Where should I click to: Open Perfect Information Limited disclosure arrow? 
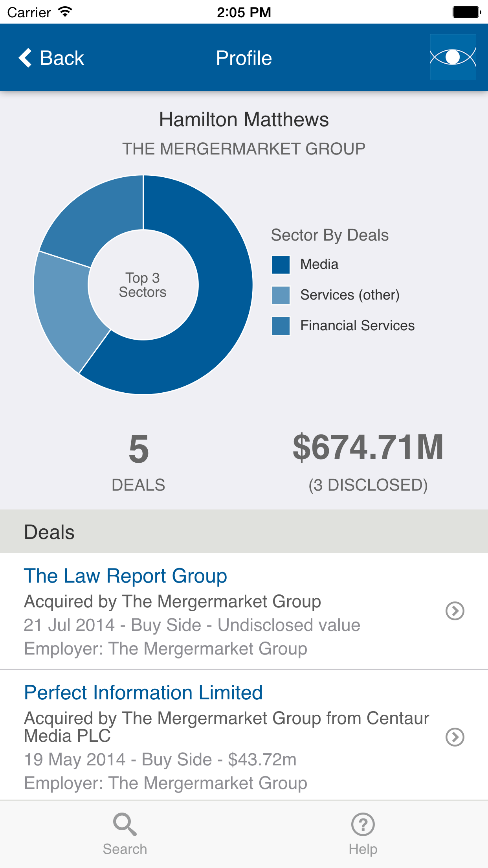[455, 737]
